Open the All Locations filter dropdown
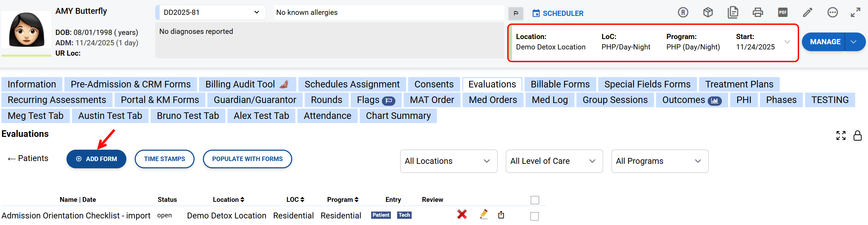This screenshot has width=868, height=225. [448, 161]
